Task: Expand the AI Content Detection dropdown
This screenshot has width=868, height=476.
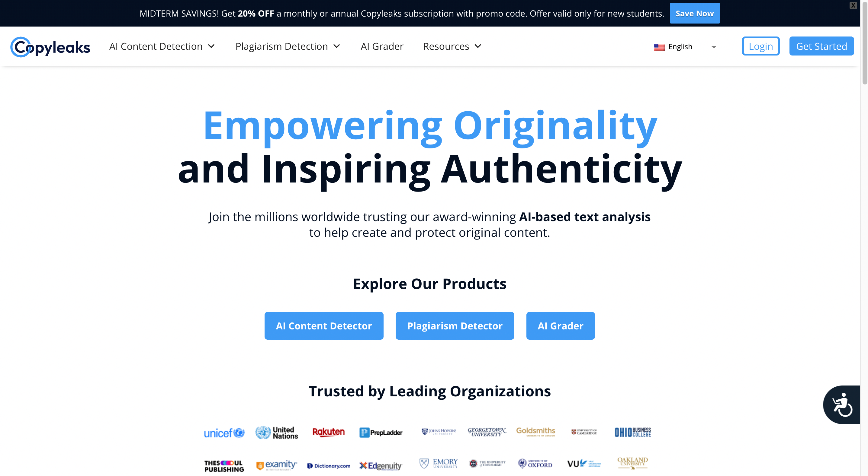Action: pyautogui.click(x=161, y=46)
